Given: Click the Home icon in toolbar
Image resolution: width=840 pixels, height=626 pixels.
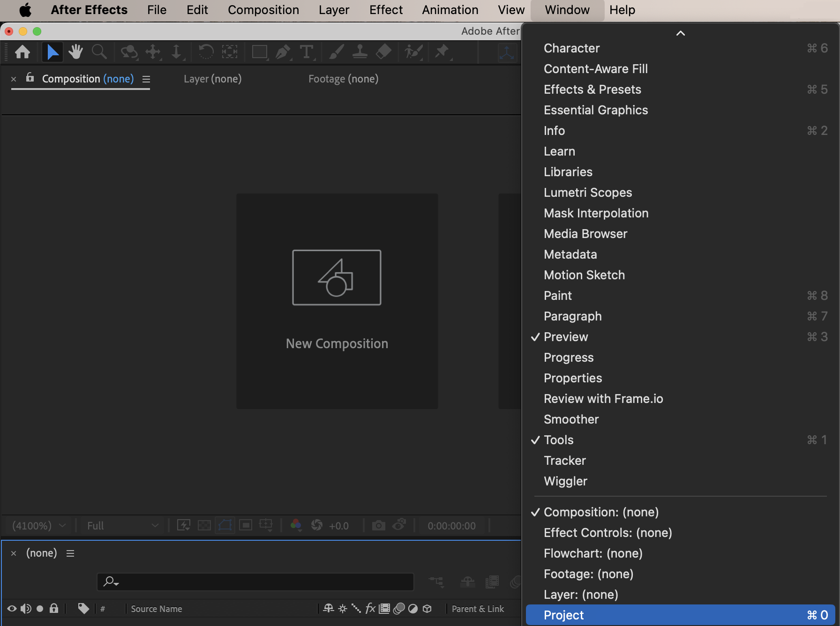Looking at the screenshot, I should 22,52.
